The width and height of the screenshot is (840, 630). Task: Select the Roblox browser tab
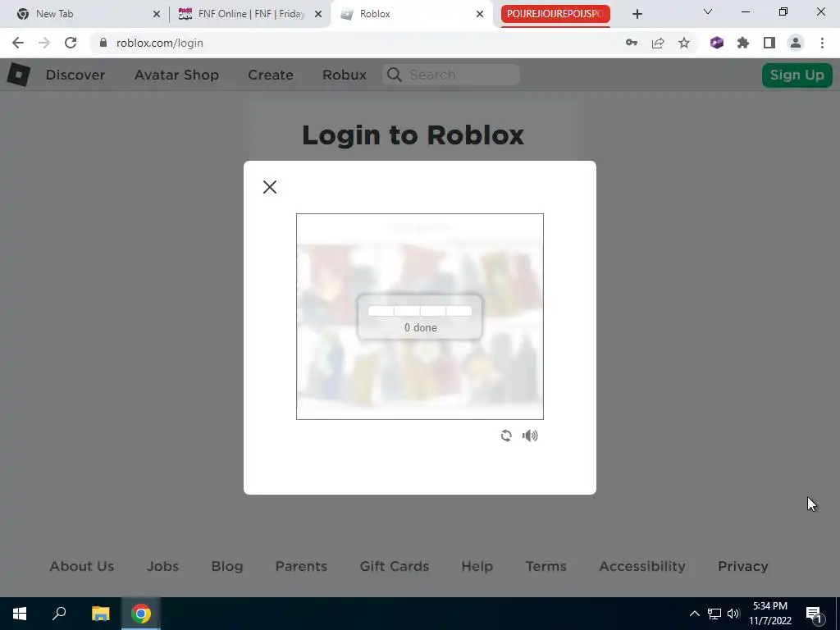click(413, 14)
